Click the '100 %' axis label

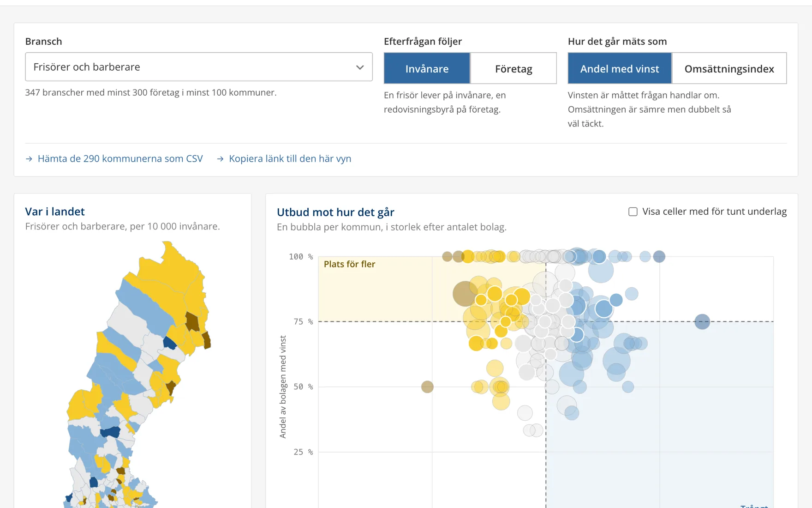301,257
